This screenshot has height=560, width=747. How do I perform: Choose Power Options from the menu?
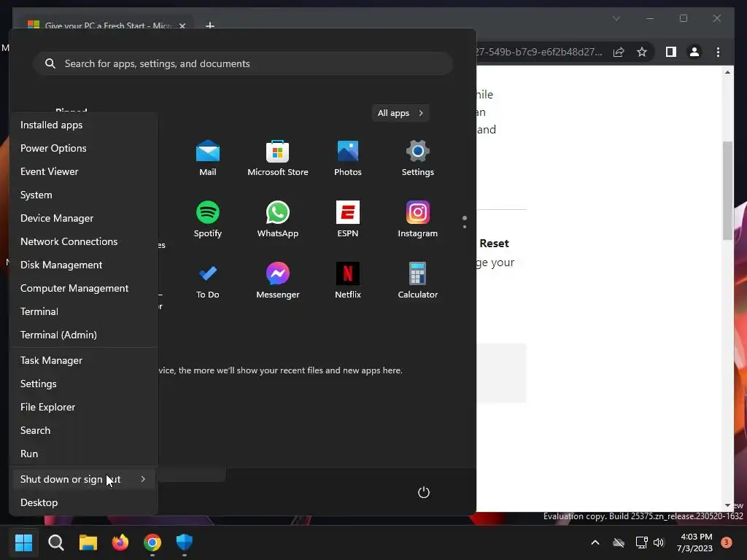click(x=83, y=148)
